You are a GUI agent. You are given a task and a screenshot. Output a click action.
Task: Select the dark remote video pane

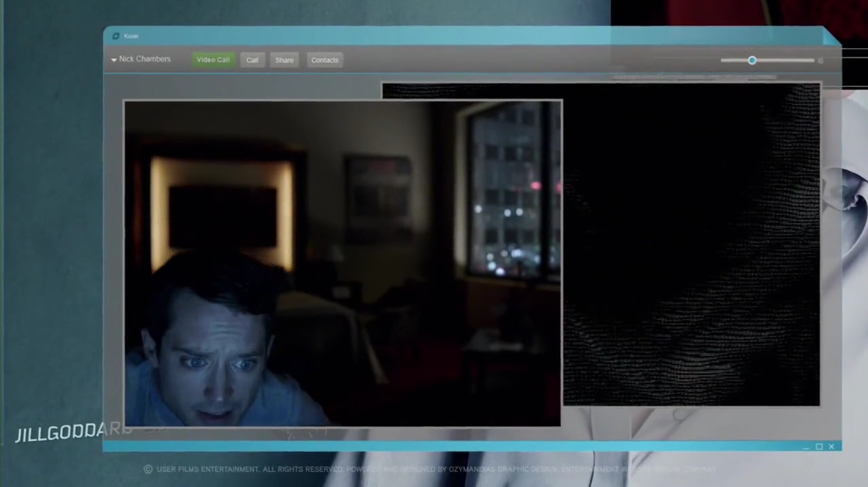click(692, 244)
